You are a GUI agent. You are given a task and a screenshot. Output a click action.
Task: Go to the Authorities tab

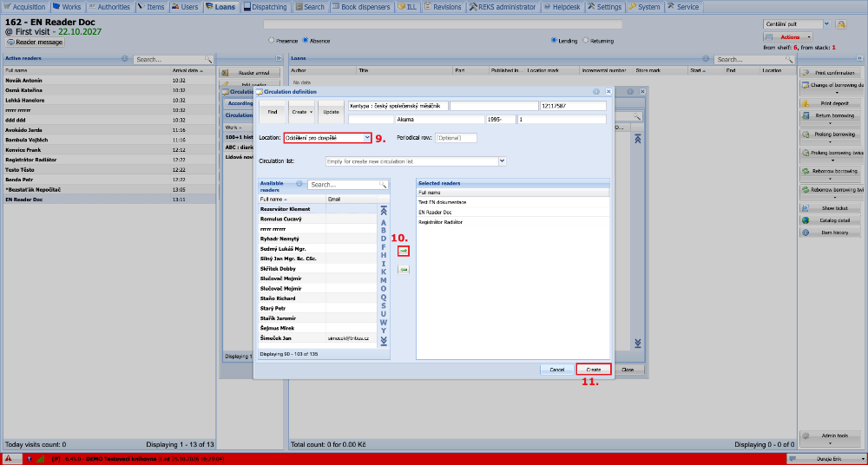coord(109,7)
